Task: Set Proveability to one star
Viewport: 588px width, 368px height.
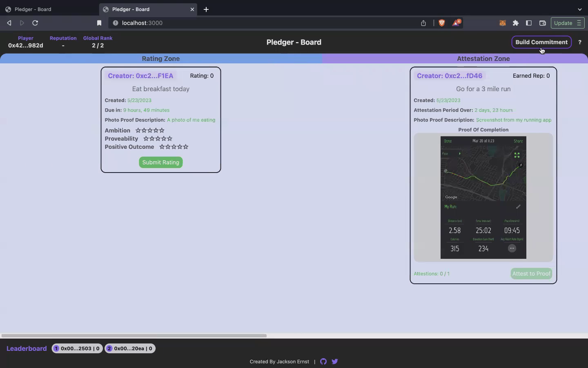Action: (146, 139)
